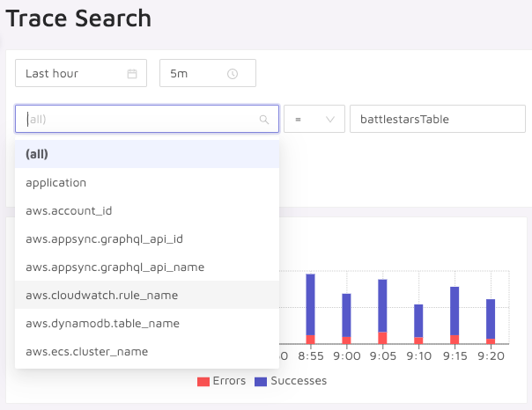Choose aws.cloudwatch.rule_name from list

coord(102,295)
